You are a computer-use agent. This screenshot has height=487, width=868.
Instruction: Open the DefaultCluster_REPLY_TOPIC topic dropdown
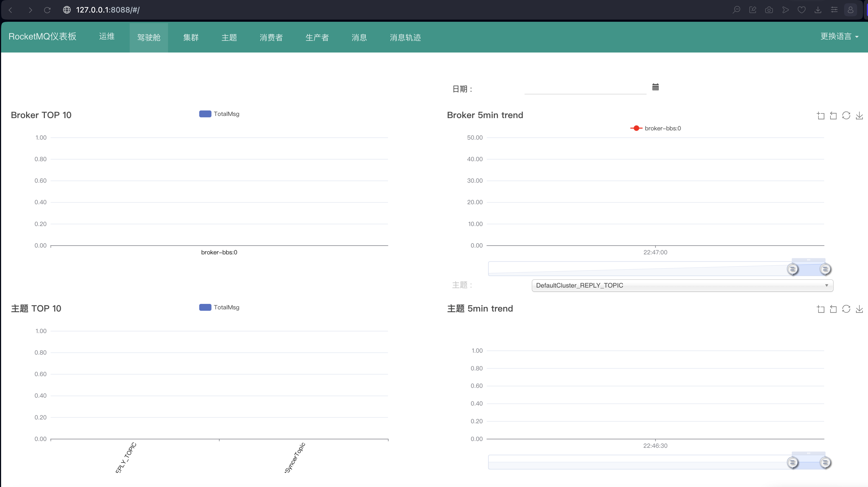tap(682, 285)
